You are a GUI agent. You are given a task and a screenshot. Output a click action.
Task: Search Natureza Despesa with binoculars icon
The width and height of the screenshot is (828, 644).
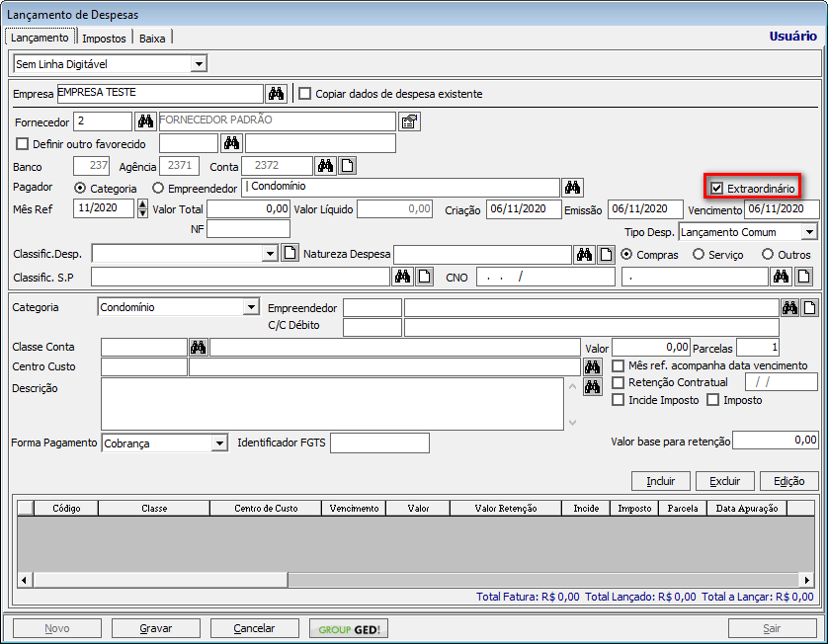tap(585, 255)
